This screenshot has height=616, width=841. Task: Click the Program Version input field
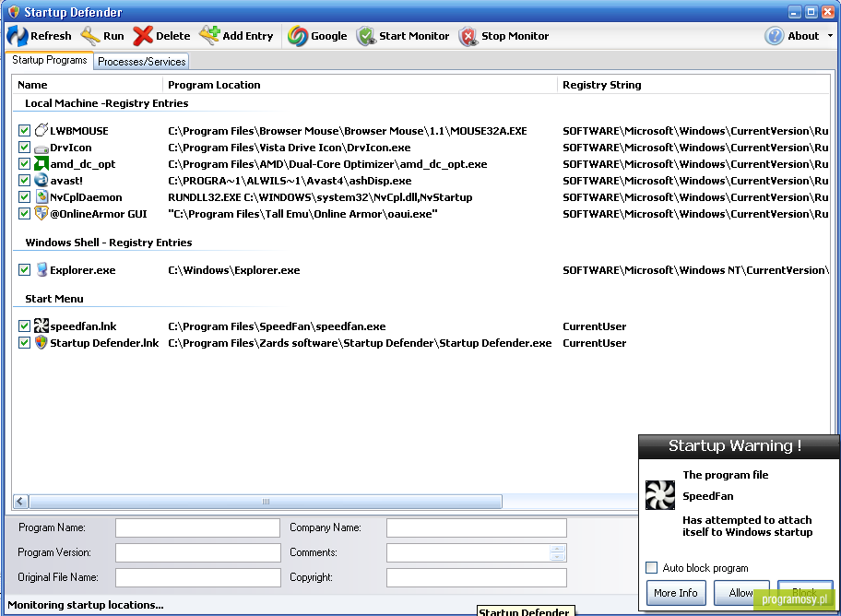click(198, 552)
